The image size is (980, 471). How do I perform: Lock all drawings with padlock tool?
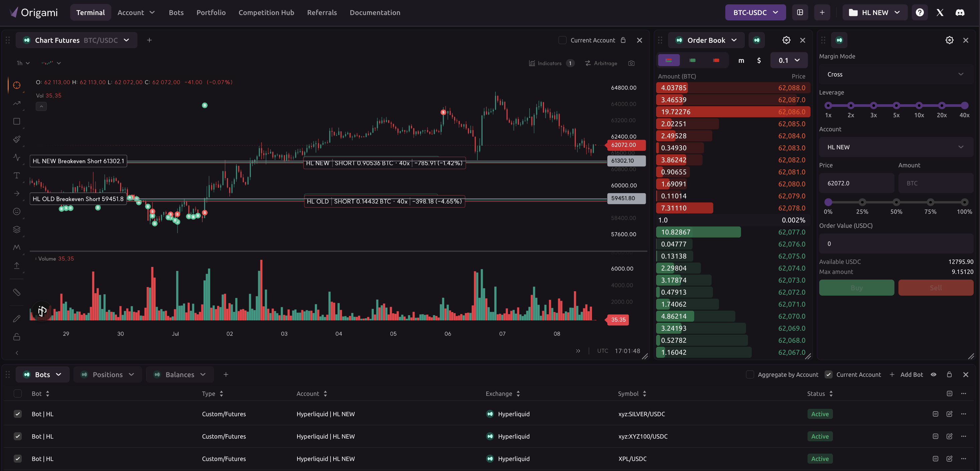[x=17, y=337]
